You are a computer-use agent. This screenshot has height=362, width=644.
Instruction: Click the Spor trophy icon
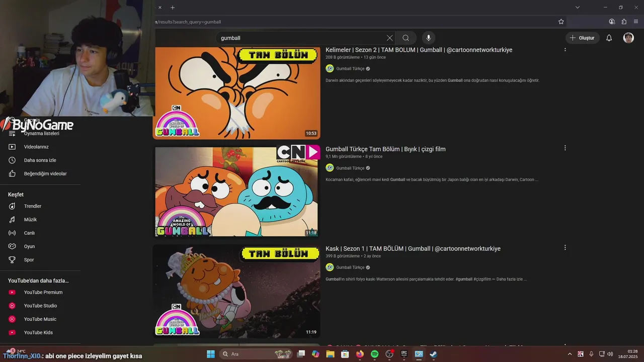[x=12, y=260]
